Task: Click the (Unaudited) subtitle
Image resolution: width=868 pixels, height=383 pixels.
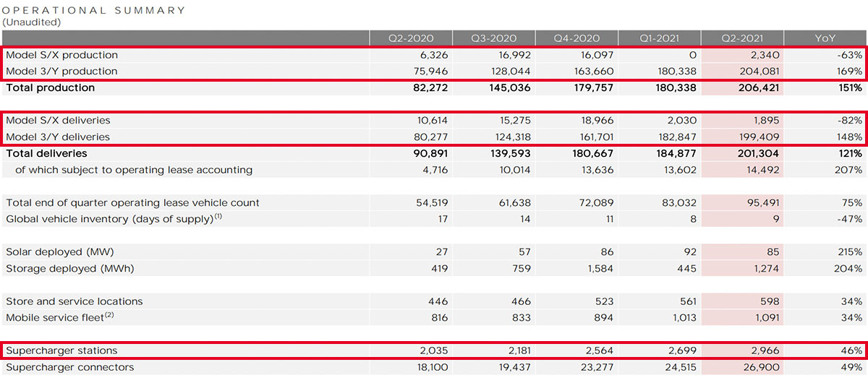Action: [31, 22]
